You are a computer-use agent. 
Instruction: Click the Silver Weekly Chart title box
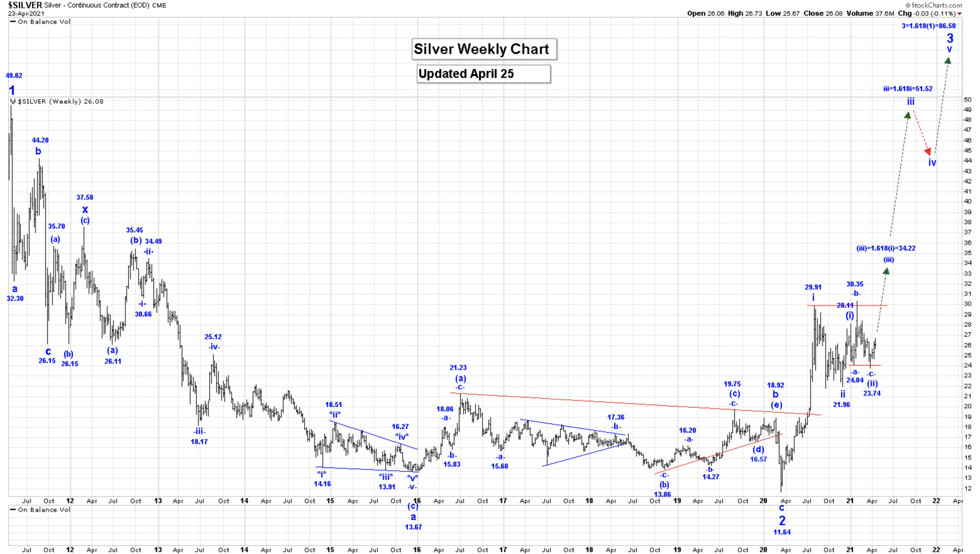coord(484,49)
